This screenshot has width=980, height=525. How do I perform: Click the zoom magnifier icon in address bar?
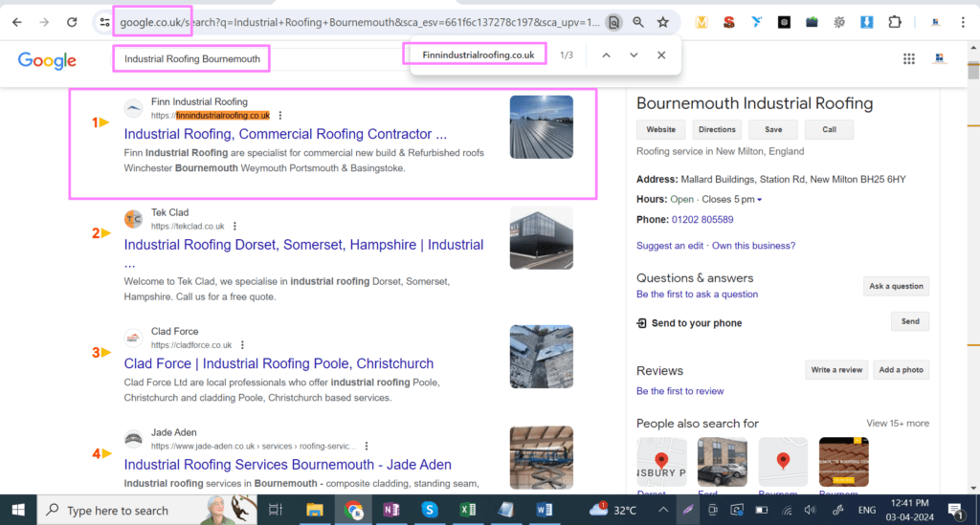pos(638,23)
